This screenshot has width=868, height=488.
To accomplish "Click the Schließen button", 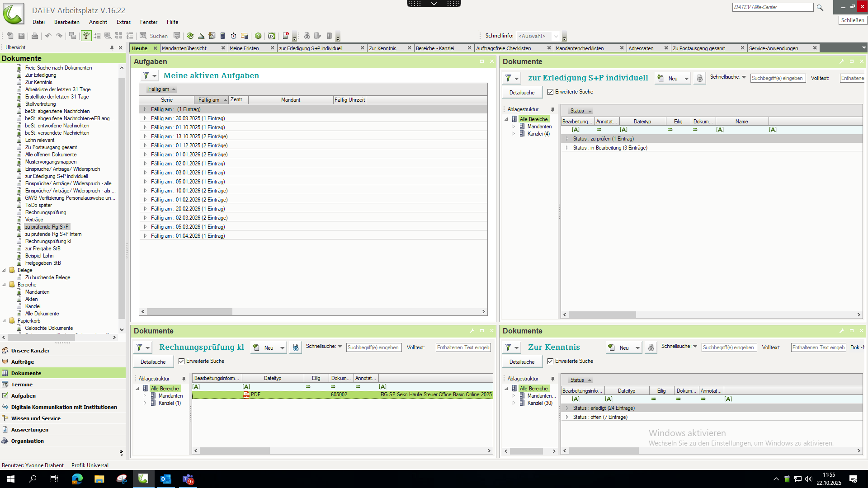I will pyautogui.click(x=853, y=20).
